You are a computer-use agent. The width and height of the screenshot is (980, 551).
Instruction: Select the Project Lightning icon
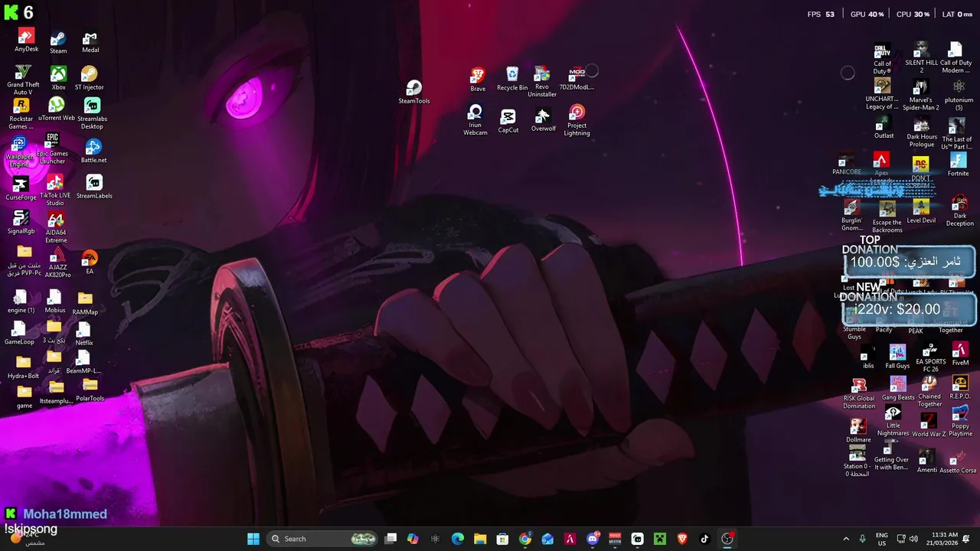point(577,121)
